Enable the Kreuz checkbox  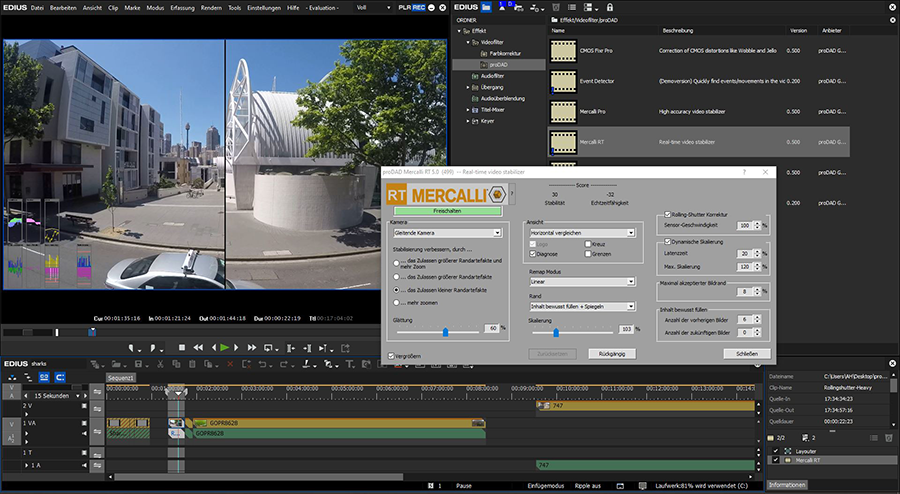point(588,243)
